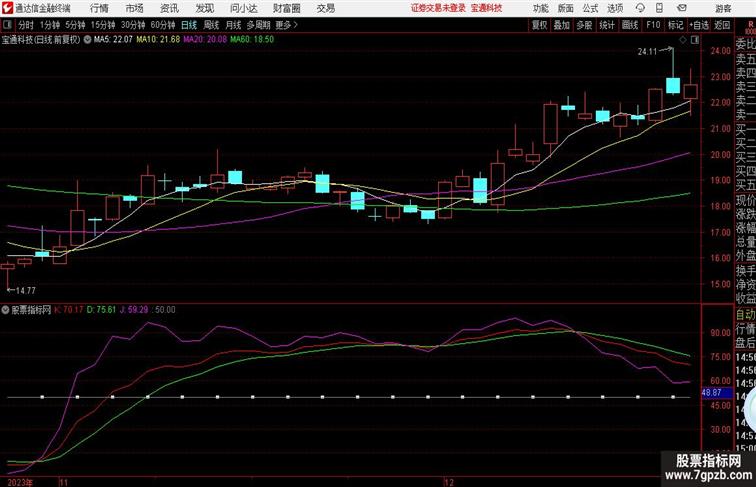Open the 公式 menu
The image size is (756, 487).
590,8
